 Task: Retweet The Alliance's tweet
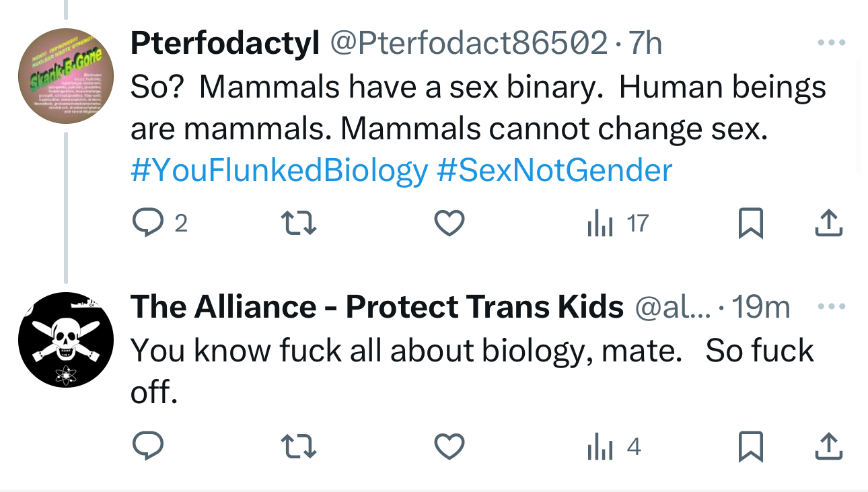click(x=298, y=446)
